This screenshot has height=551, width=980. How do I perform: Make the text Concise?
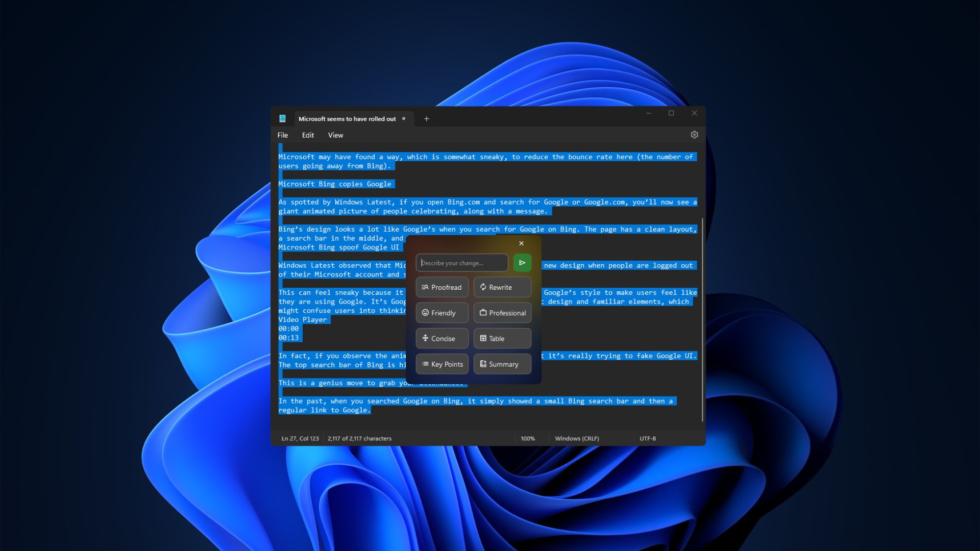442,338
